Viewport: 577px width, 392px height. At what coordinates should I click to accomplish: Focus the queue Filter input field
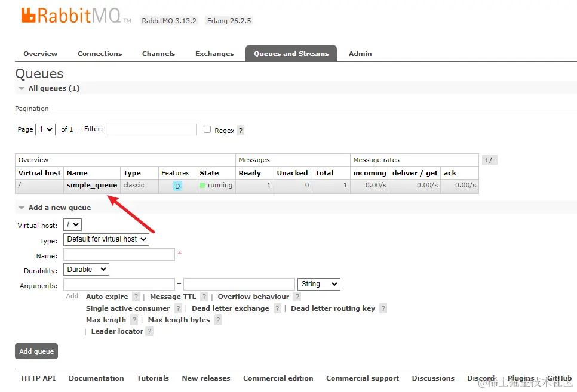pyautogui.click(x=151, y=129)
